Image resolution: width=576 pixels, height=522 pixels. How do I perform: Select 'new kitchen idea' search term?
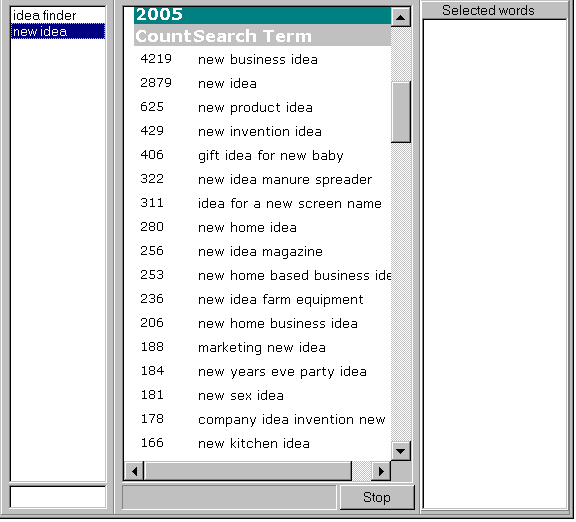(254, 444)
